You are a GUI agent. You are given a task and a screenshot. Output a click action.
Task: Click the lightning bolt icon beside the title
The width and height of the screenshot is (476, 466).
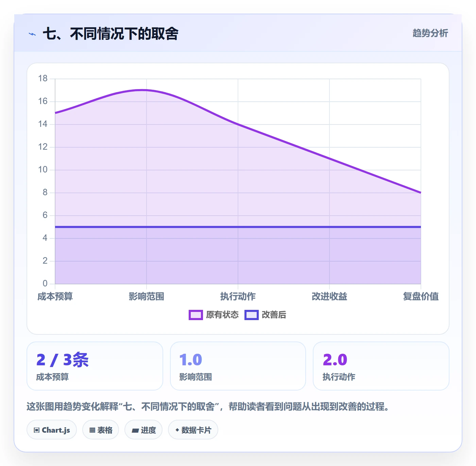32,34
